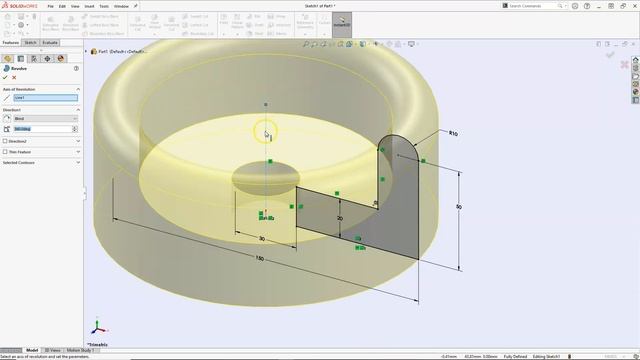
Task: Expand the Direction2 section
Action: click(x=78, y=141)
